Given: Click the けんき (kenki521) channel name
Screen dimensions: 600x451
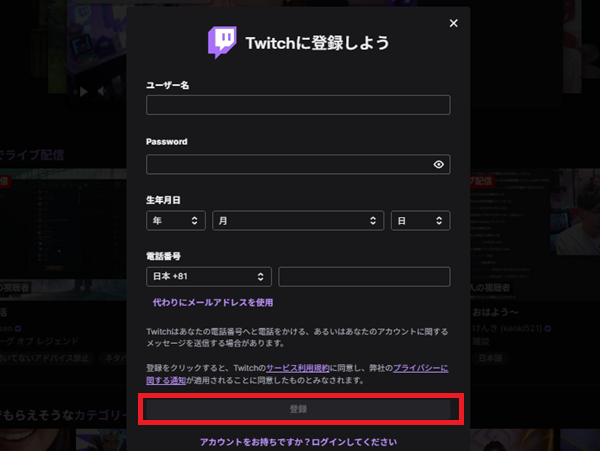Looking at the screenshot, I should click(507, 328).
